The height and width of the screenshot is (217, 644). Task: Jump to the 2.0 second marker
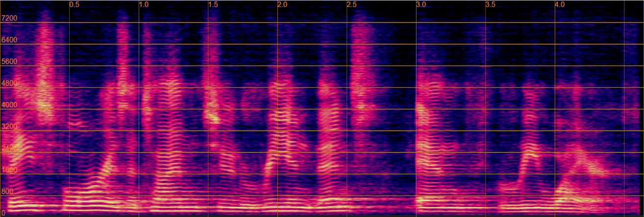[x=283, y=4]
